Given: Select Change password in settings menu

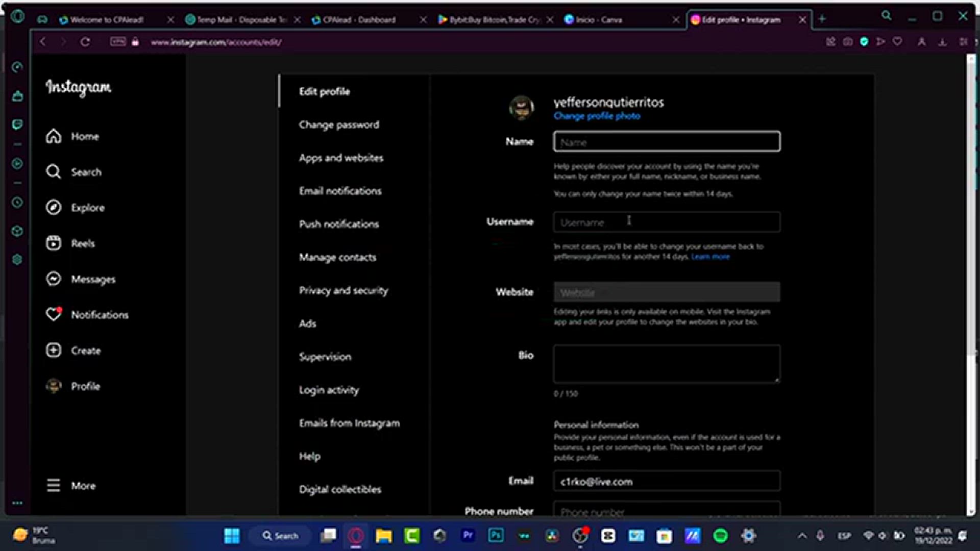Looking at the screenshot, I should tap(339, 125).
